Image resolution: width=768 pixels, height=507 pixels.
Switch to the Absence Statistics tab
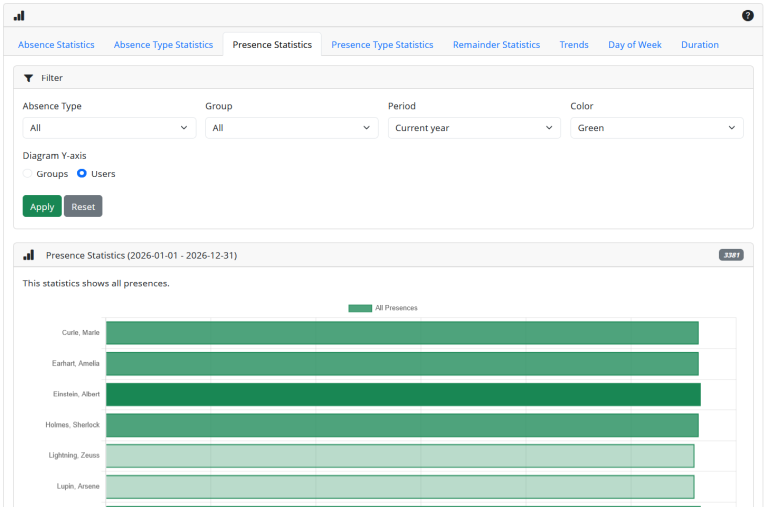[x=56, y=45]
